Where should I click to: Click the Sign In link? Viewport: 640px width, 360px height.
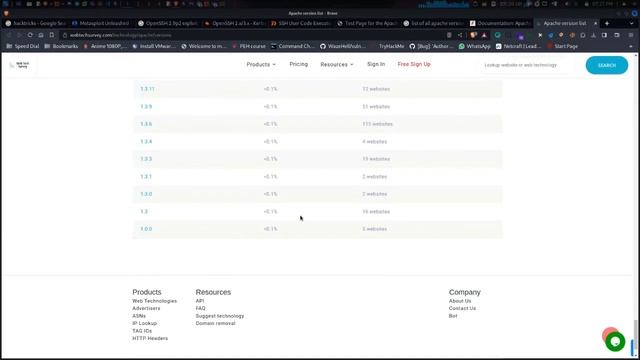[376, 64]
